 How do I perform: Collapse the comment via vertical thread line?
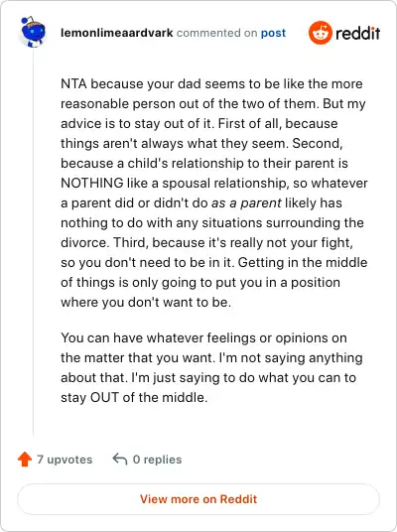coord(34,241)
